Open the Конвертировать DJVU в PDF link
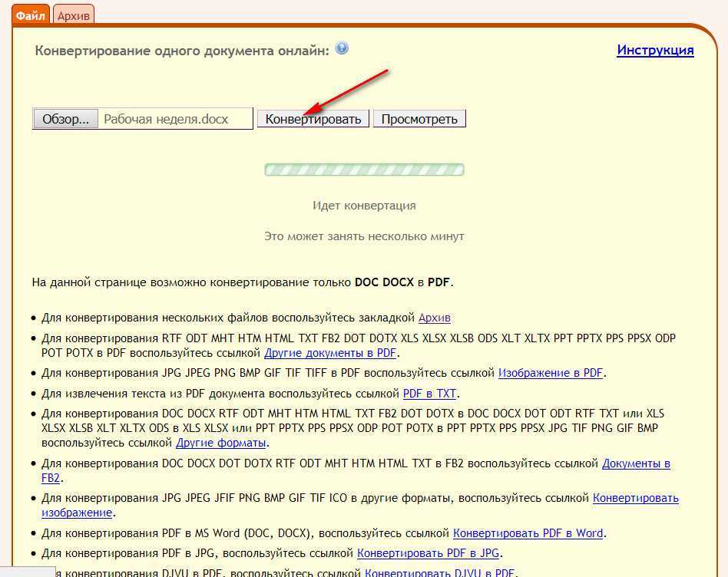728x577 pixels. click(x=439, y=572)
